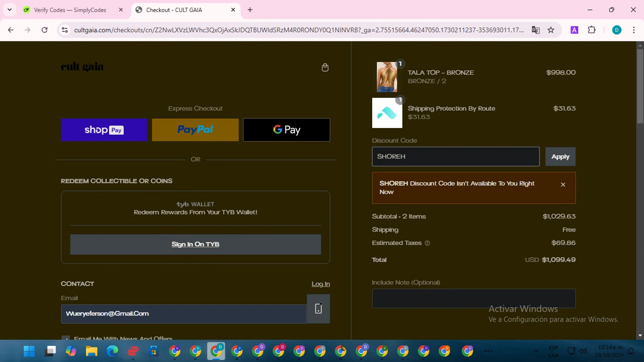The image size is (644, 362).
Task: Open notifications bell in taskbar
Action: point(631,351)
